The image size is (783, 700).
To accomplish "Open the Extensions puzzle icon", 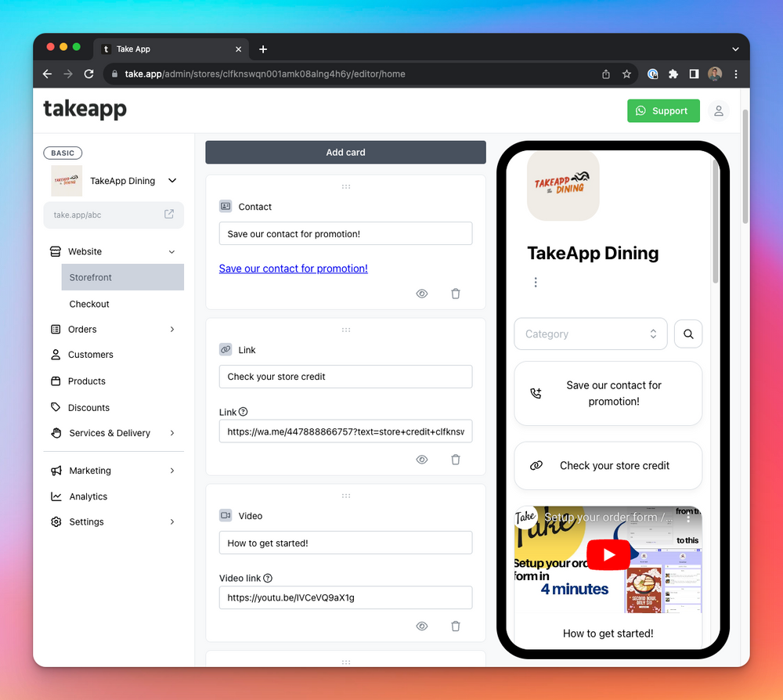I will (673, 74).
